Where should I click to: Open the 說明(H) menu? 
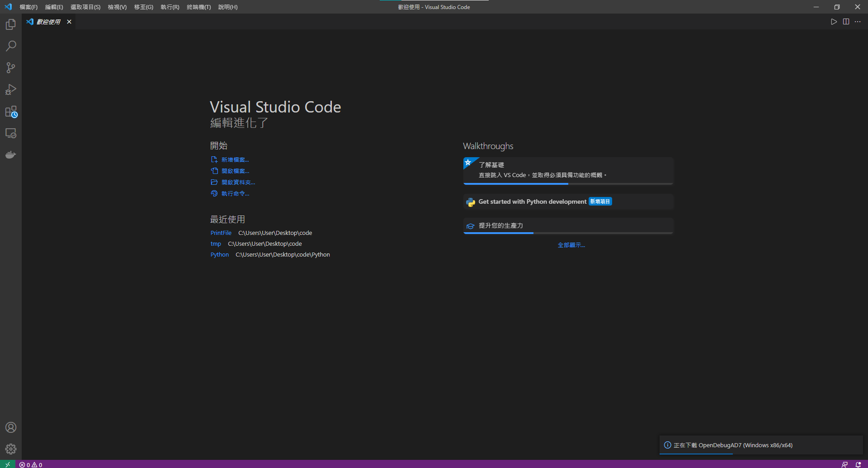228,7
